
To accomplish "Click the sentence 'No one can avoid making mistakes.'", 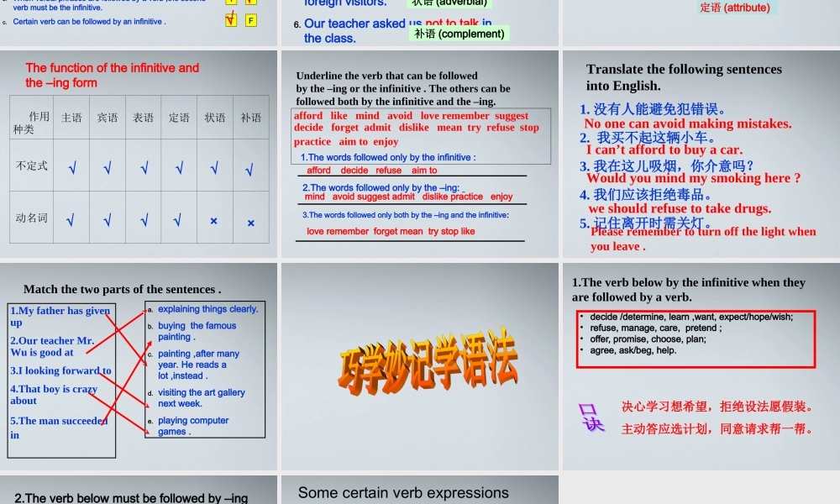I will [688, 123].
